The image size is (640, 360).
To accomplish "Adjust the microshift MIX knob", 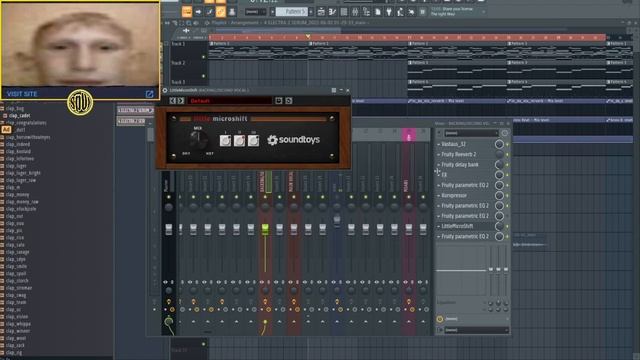I will tap(198, 140).
